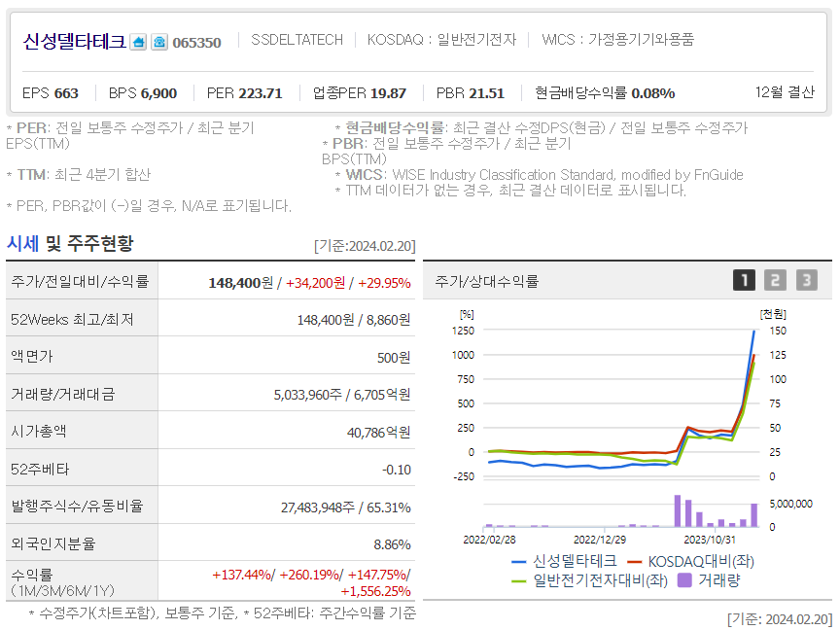Click the 52Weeks 최고/최저 row label

(72, 320)
